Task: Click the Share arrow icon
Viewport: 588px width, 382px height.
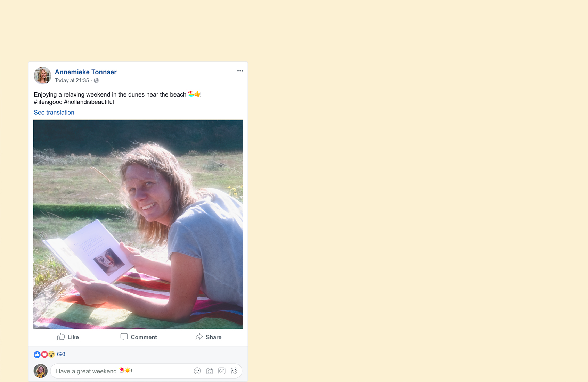Action: point(199,337)
